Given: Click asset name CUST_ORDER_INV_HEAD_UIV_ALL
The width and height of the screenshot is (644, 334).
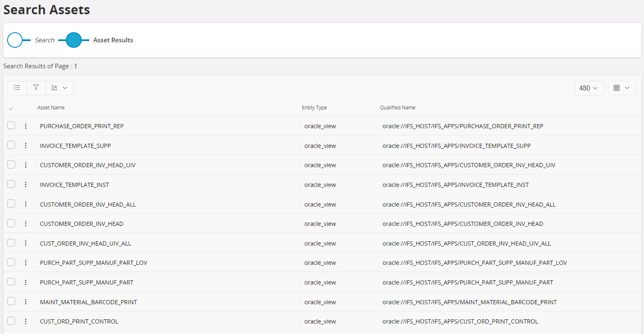Looking at the screenshot, I should pos(85,243).
